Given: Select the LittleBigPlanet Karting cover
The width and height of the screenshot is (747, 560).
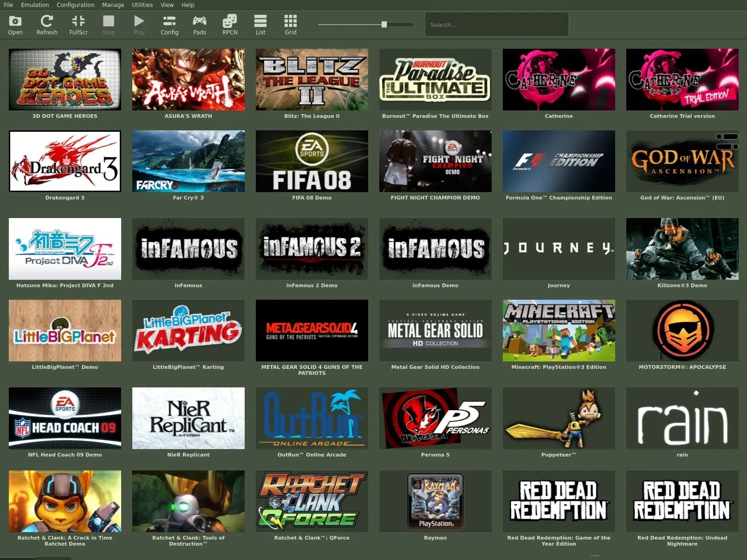Looking at the screenshot, I should tap(188, 330).
